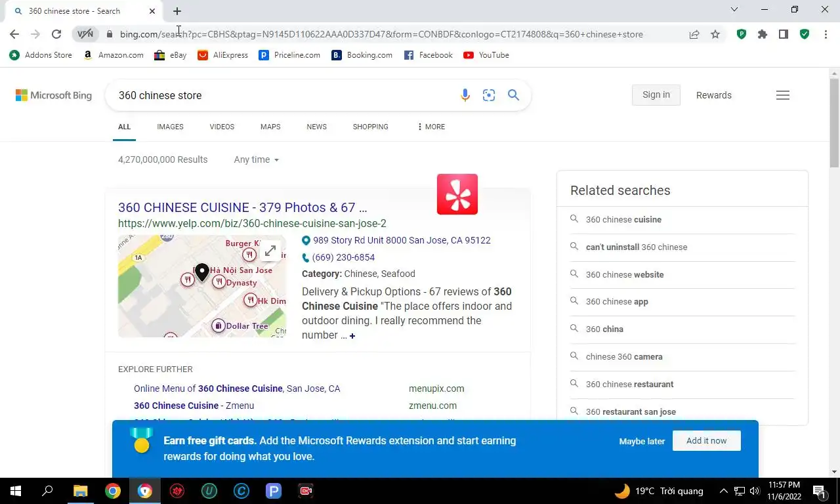The width and height of the screenshot is (840, 504).
Task: Share this page using share icon
Action: (x=694, y=34)
